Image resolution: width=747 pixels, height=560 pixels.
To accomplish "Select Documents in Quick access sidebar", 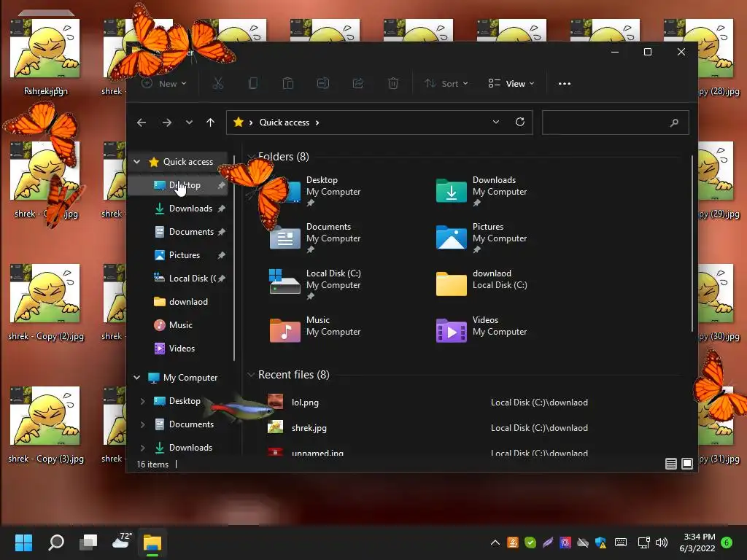I will pyautogui.click(x=178, y=232).
